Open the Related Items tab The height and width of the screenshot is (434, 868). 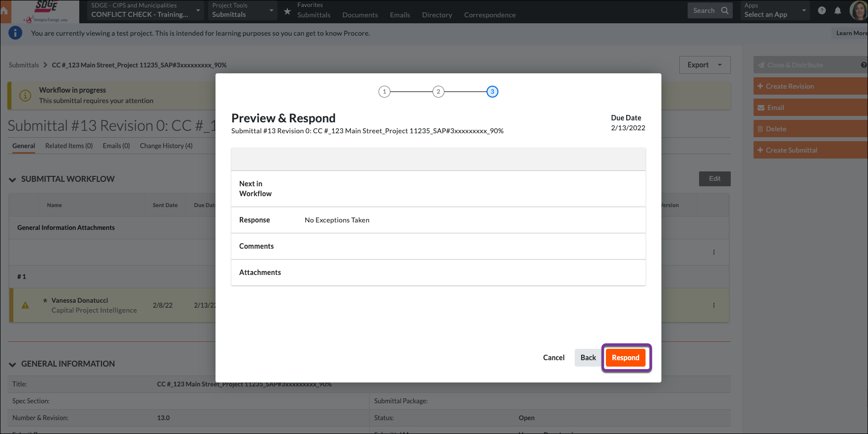click(x=69, y=146)
